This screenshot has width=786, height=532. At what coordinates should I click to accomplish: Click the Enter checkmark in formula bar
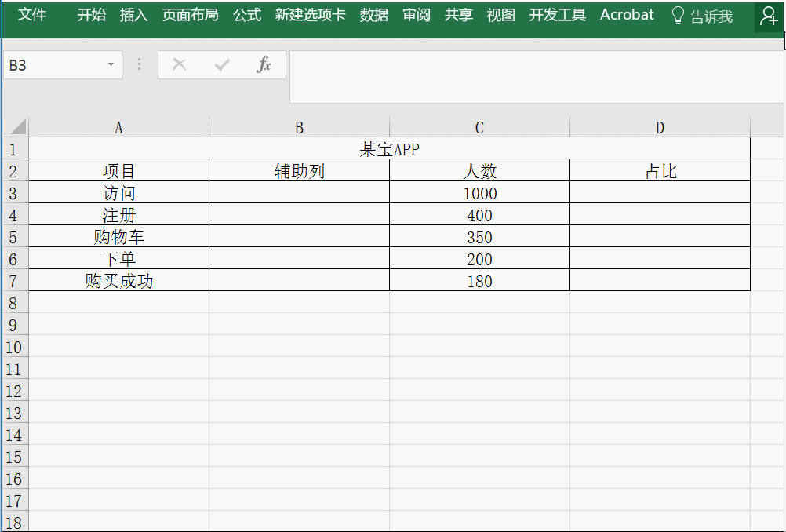tap(222, 65)
